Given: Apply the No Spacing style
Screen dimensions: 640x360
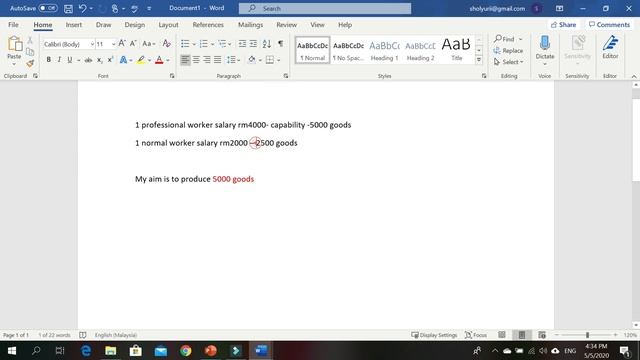Looking at the screenshot, I should (x=348, y=51).
